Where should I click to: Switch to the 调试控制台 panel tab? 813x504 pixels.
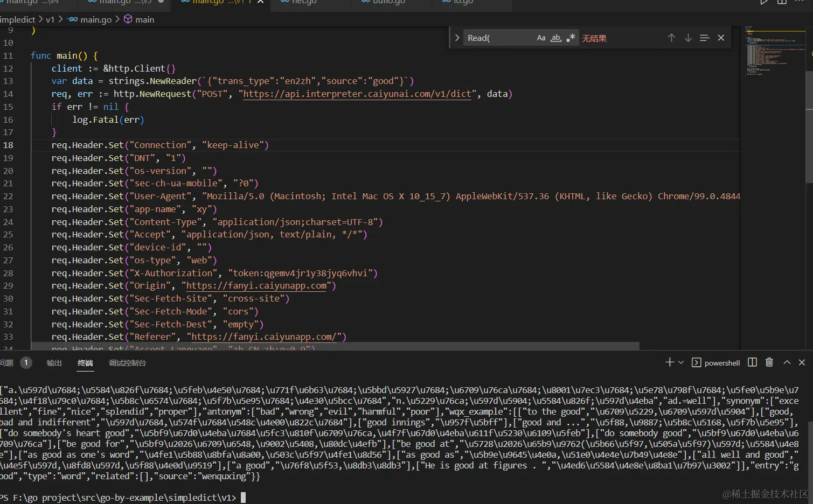pos(127,363)
